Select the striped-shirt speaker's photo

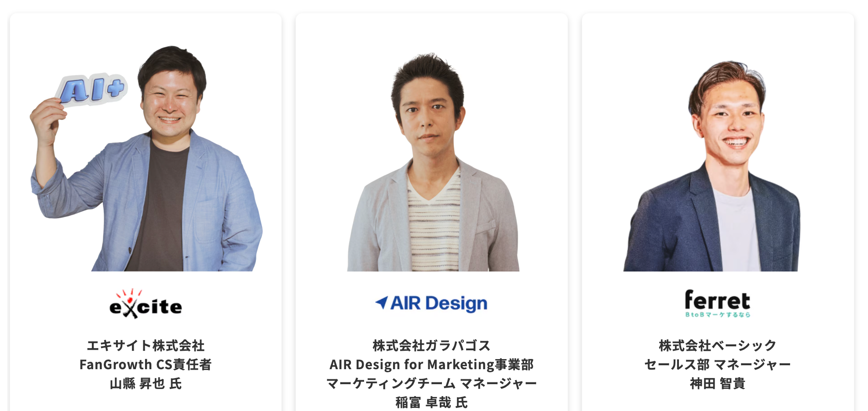pos(433,161)
